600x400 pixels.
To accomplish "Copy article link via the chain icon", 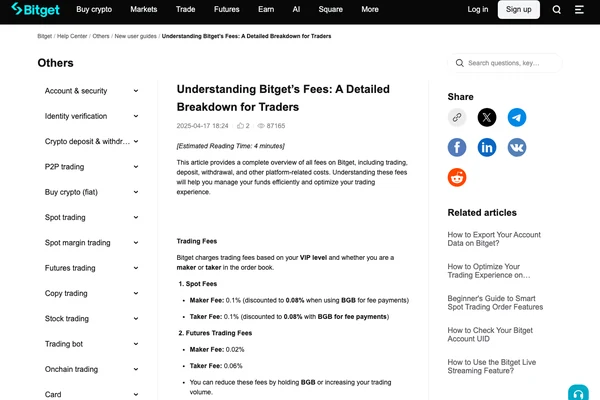I will tap(457, 117).
